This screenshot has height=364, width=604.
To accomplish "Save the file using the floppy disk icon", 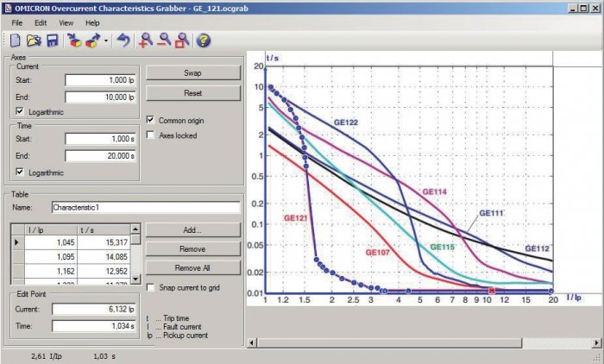I will [x=53, y=41].
